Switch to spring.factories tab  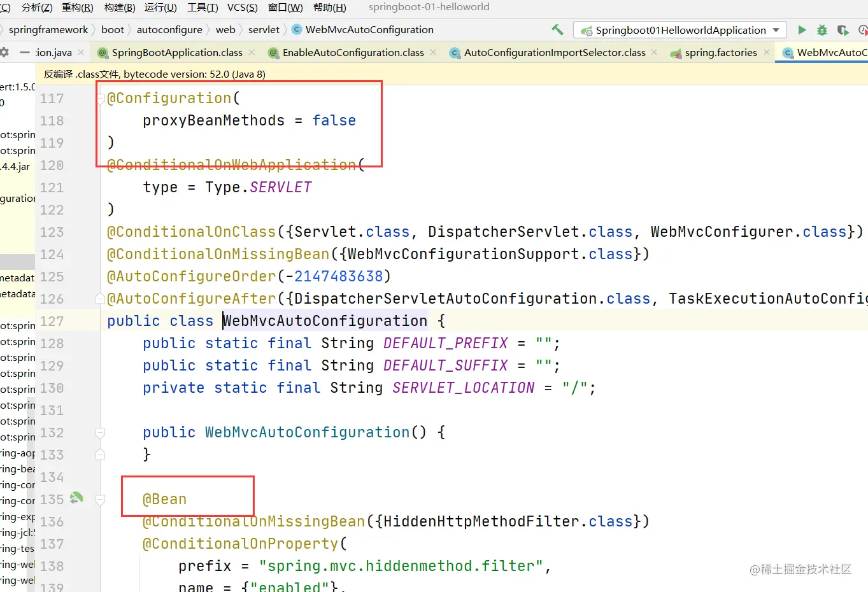[721, 53]
